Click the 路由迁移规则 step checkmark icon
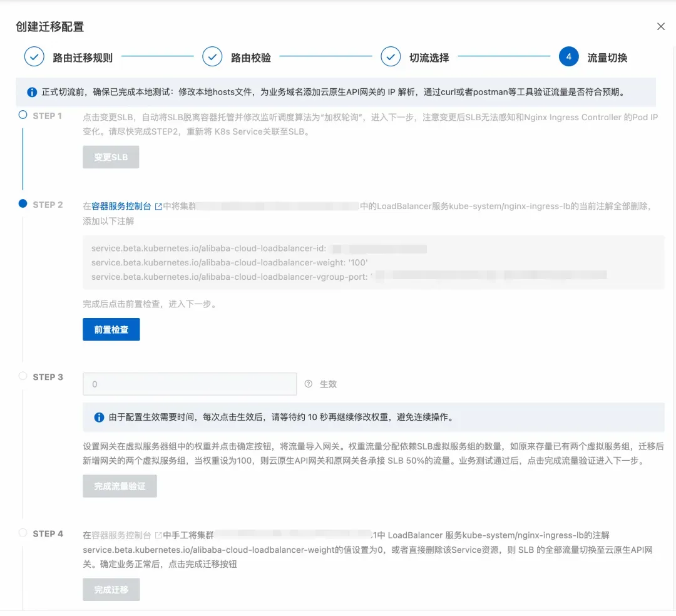676x616 pixels. 34,56
